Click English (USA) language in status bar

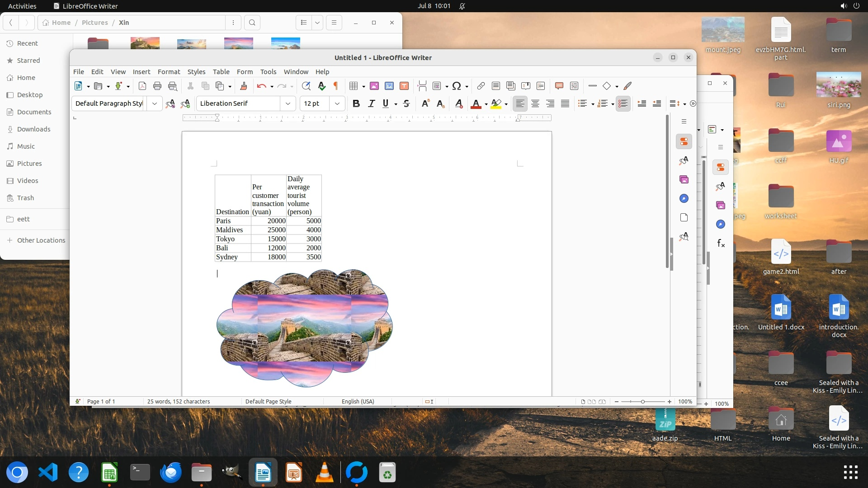click(x=358, y=401)
